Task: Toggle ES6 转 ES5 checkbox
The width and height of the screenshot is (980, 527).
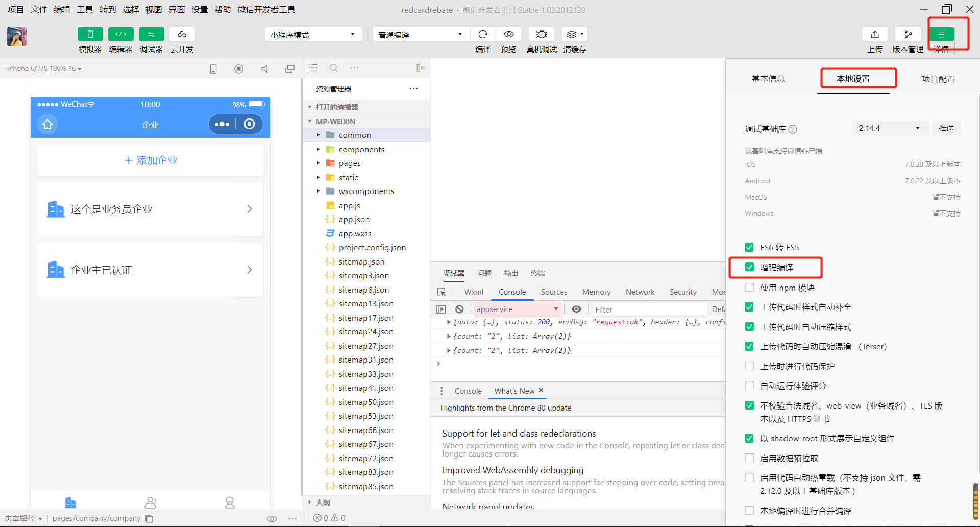Action: [749, 247]
